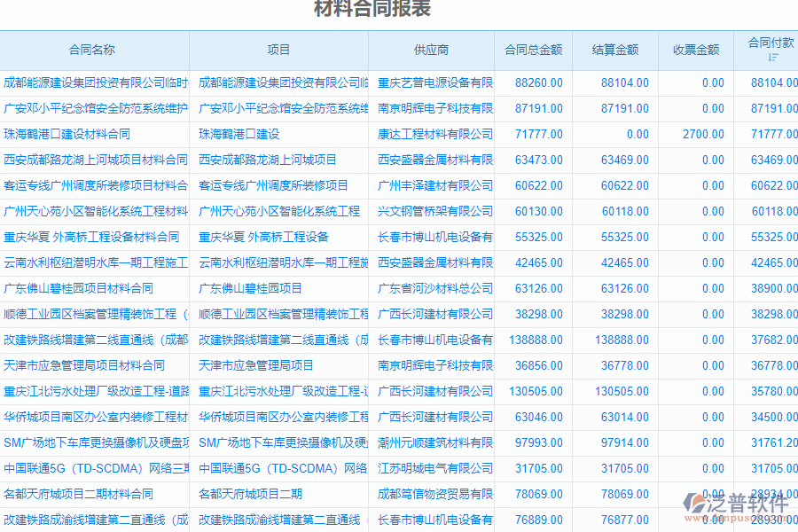Sort the table by 合同总金额 column header
The width and height of the screenshot is (798, 532).
coord(534,50)
